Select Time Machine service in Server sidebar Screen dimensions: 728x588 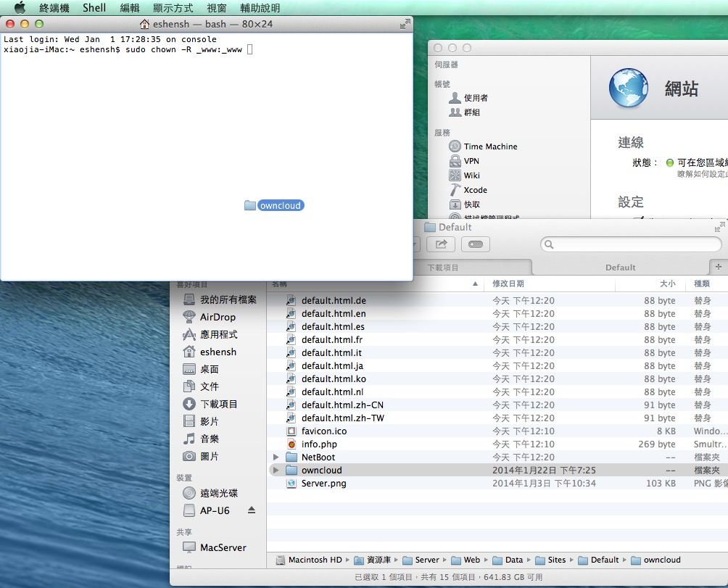490,146
